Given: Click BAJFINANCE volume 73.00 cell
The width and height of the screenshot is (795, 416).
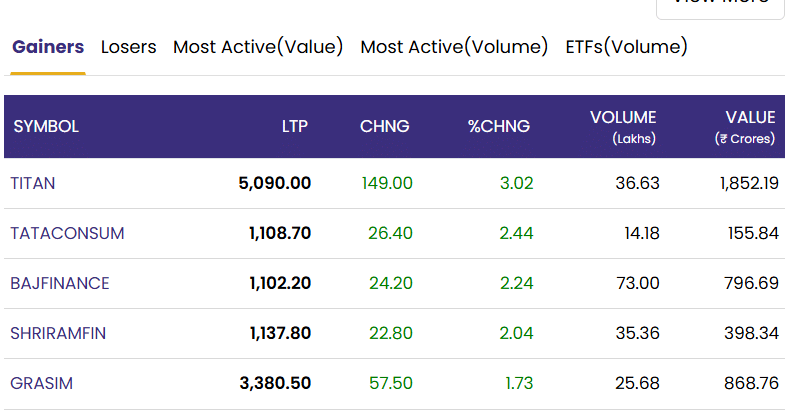Looking at the screenshot, I should coord(638,283).
